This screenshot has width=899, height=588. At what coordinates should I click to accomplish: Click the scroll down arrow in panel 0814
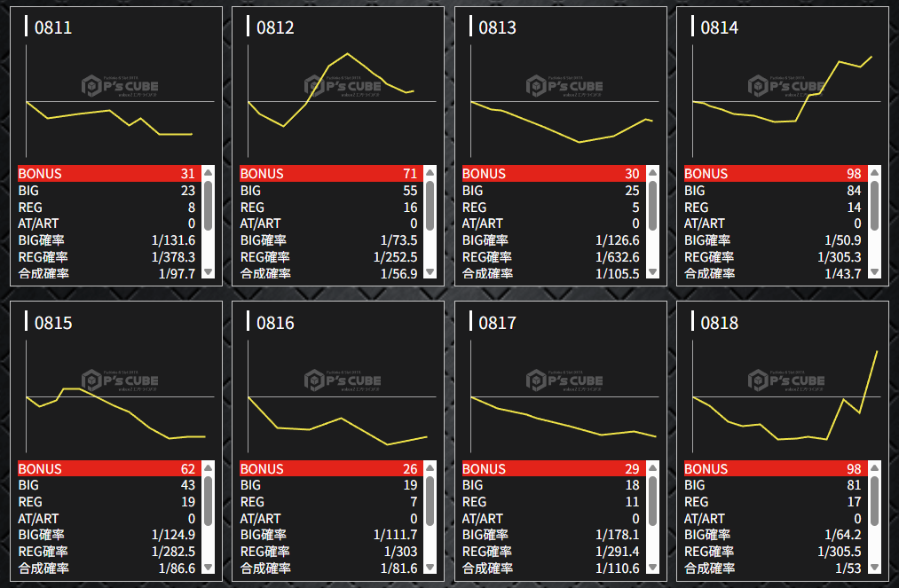pos(874,271)
